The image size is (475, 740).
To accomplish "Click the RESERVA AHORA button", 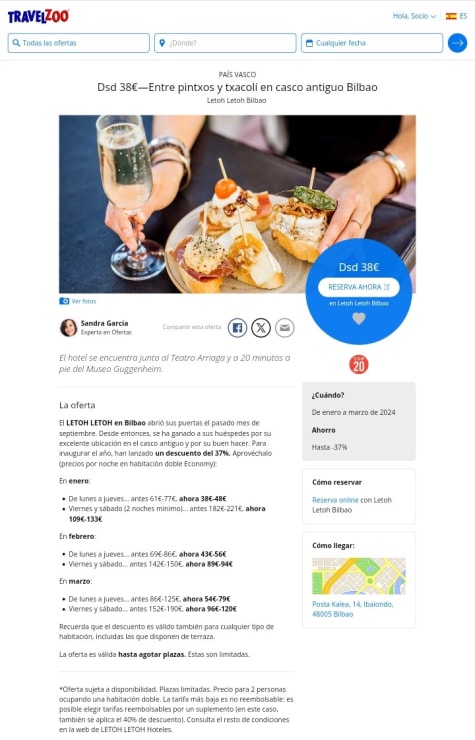I will tap(359, 287).
